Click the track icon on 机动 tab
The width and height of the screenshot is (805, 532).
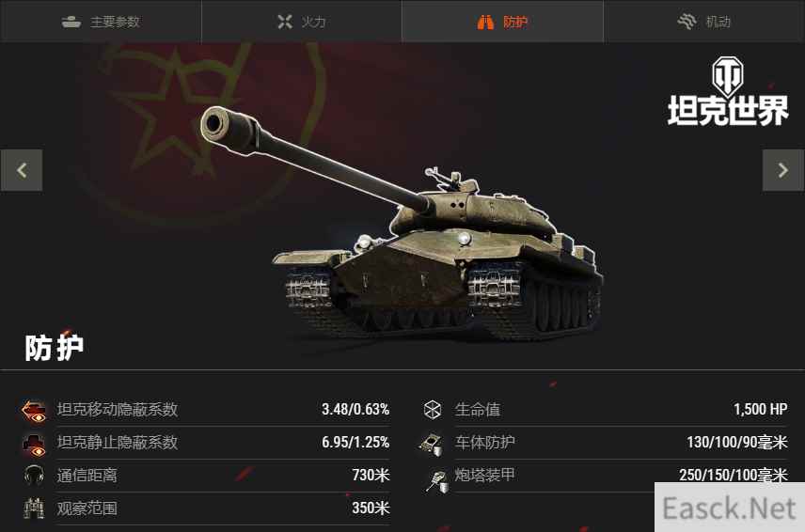(x=687, y=22)
